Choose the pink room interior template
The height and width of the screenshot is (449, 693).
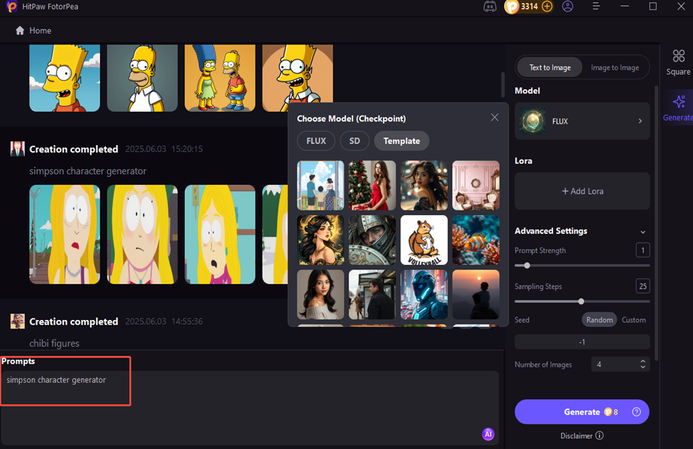[476, 185]
